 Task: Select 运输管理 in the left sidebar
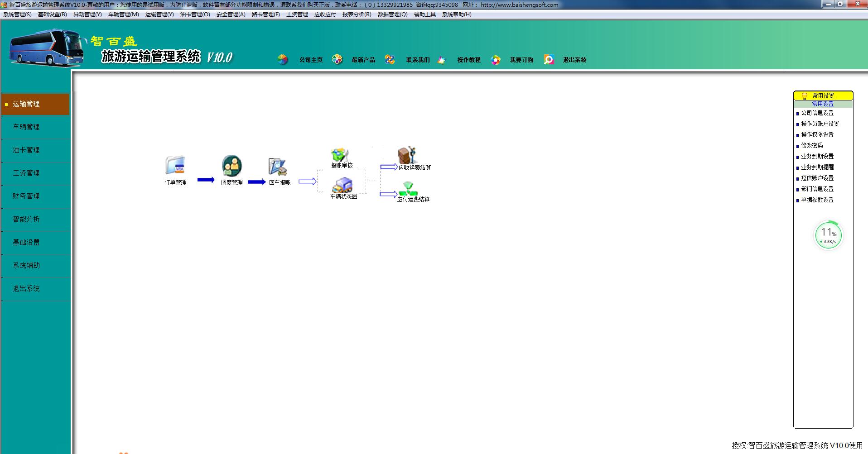click(35, 104)
